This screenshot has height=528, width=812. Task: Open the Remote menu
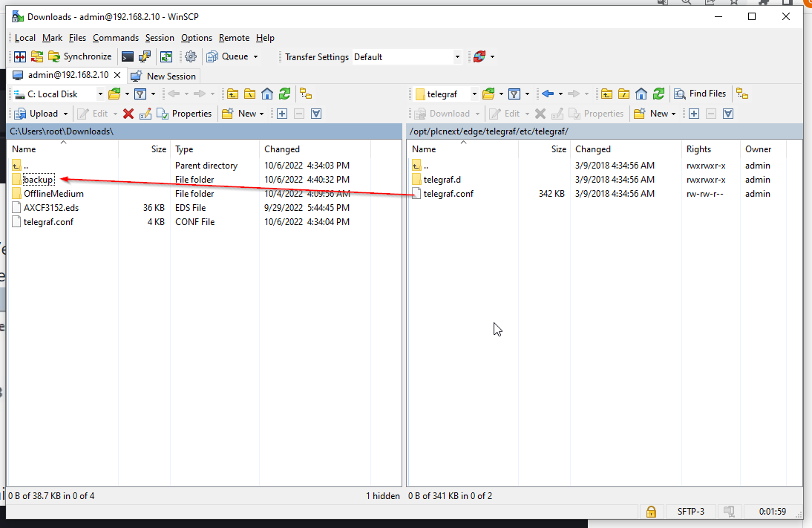coord(234,38)
